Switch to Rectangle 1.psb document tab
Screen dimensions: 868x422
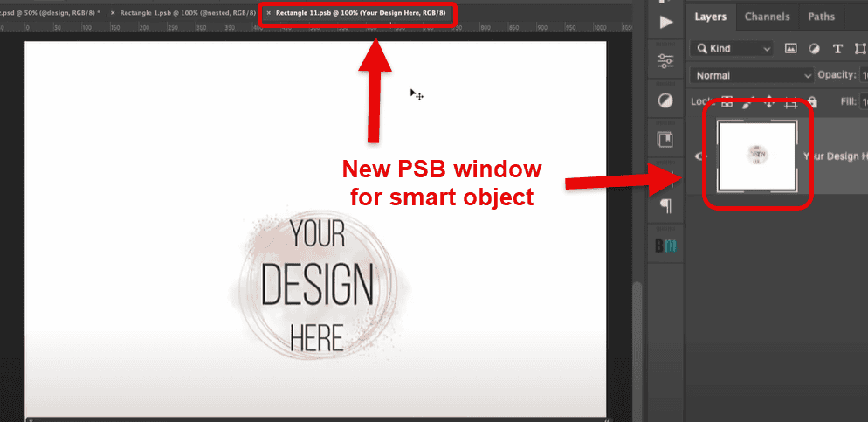188,11
